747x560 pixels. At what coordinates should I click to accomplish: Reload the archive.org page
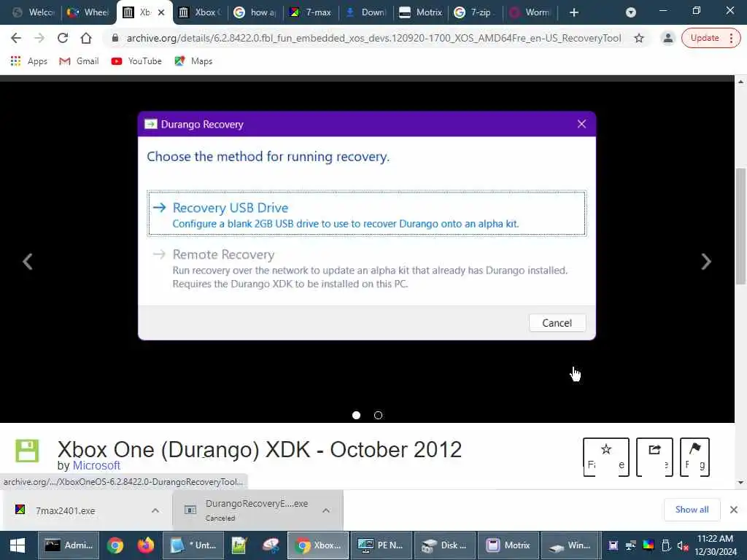(x=63, y=38)
